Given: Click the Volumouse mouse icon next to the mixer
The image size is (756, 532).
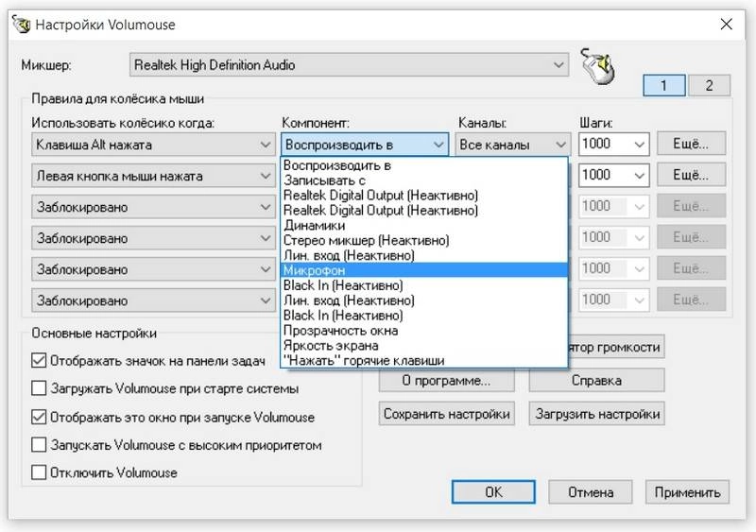Looking at the screenshot, I should (598, 67).
